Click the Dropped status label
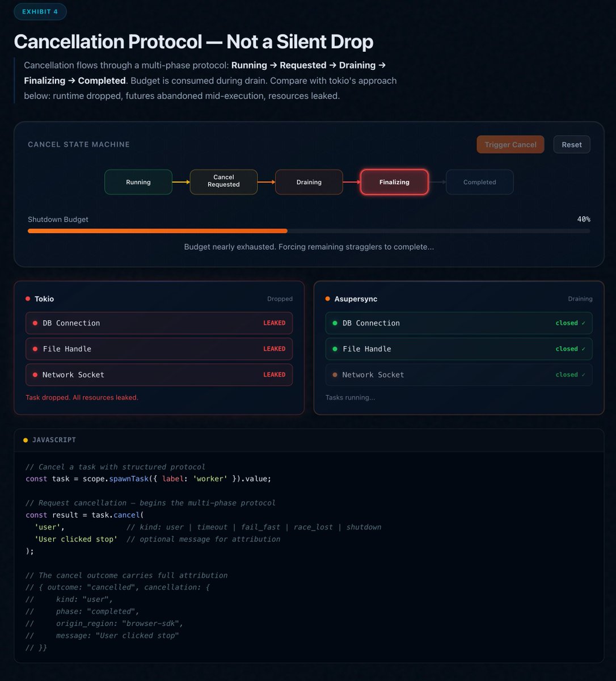Image resolution: width=616 pixels, height=681 pixels. [x=280, y=299]
